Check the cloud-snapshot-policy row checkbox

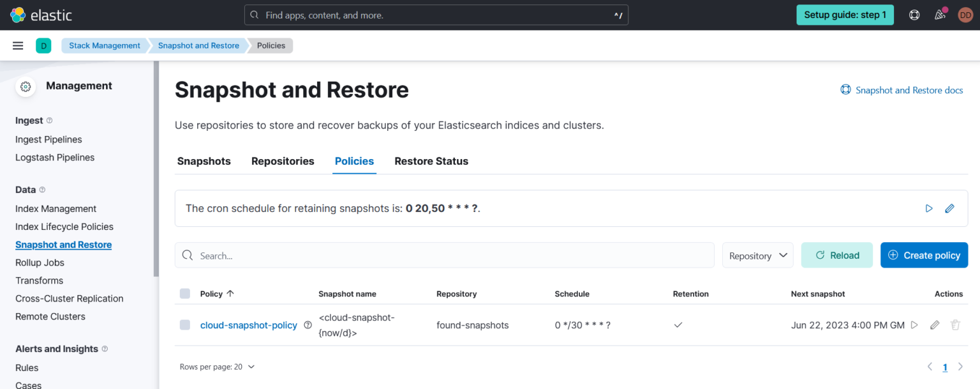tap(185, 325)
